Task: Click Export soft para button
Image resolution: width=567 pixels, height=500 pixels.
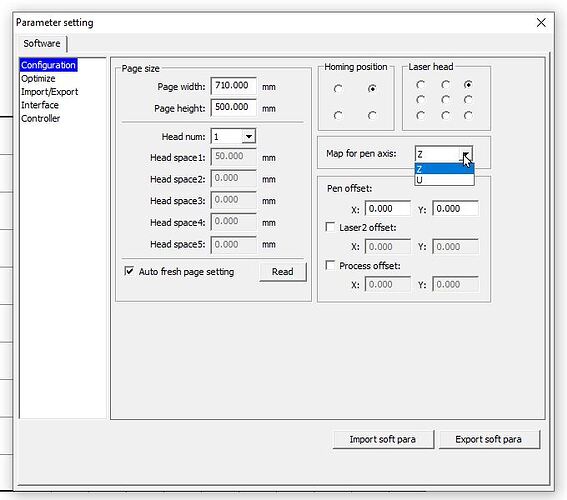Action: click(489, 439)
